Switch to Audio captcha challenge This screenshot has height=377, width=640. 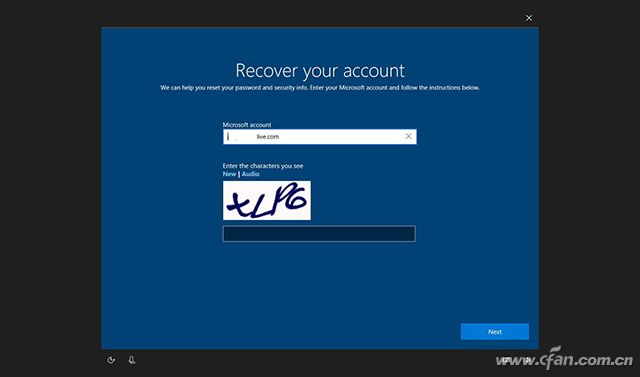coord(250,174)
